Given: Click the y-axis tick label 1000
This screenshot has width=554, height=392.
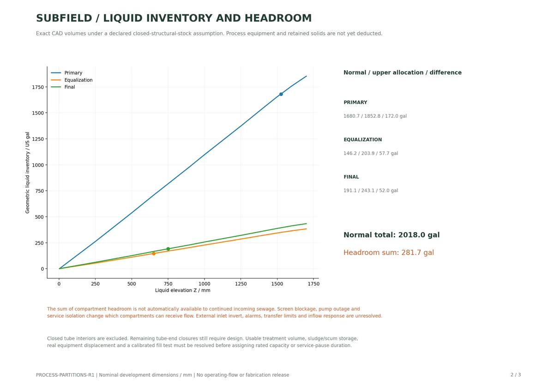Looking at the screenshot, I should (x=38, y=165).
